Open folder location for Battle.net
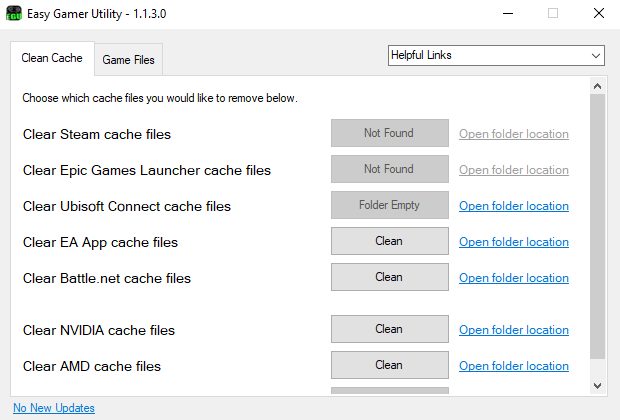The width and height of the screenshot is (620, 420). pos(514,278)
